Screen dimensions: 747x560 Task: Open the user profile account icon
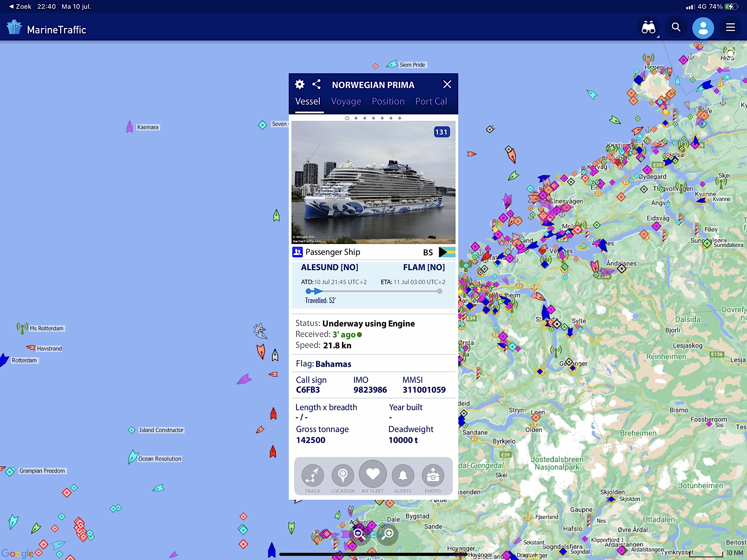[703, 28]
